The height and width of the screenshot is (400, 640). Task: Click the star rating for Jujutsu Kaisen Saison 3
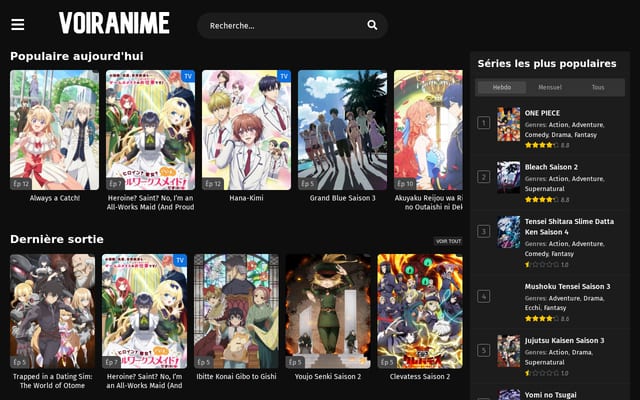point(542,373)
